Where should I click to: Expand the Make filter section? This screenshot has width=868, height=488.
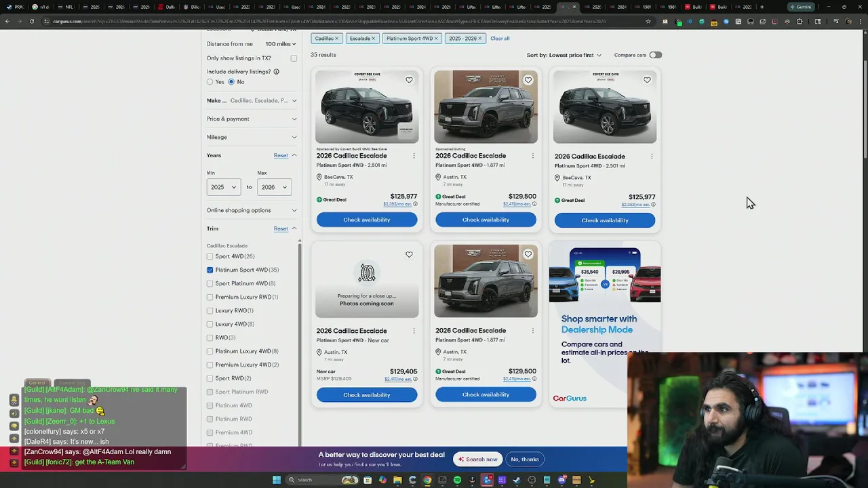click(252, 100)
